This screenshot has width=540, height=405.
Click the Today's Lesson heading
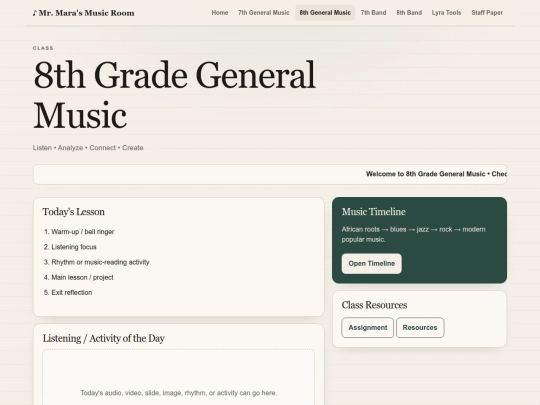pyautogui.click(x=74, y=212)
